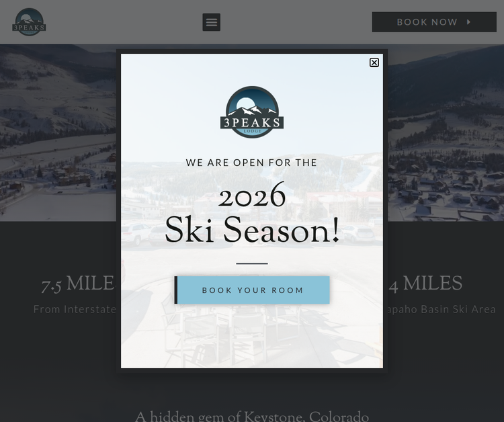The height and width of the screenshot is (422, 504).
Task: Close the ski season popup
Action: click(x=374, y=62)
